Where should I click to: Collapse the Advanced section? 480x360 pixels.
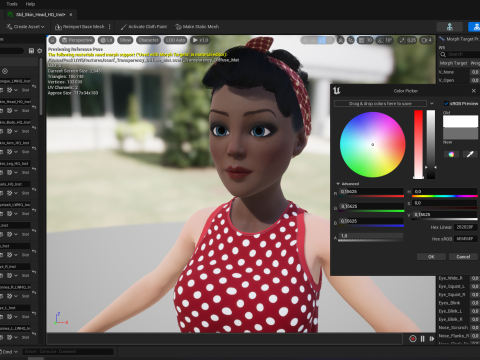pos(348,184)
